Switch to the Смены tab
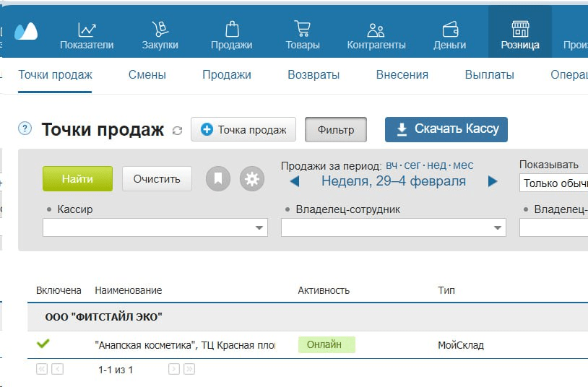Screen dimensions: 588x387 (x=147, y=74)
